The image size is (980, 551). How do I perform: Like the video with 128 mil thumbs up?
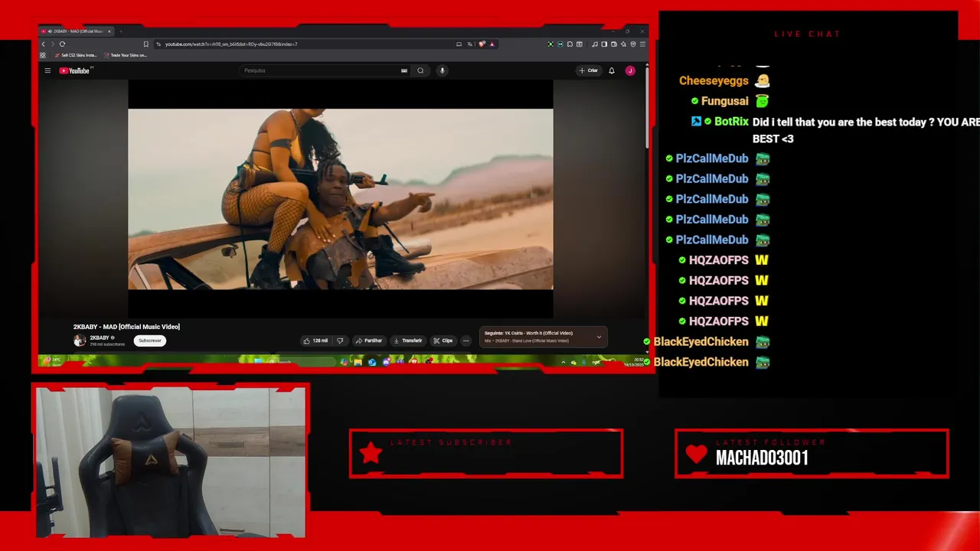(316, 341)
